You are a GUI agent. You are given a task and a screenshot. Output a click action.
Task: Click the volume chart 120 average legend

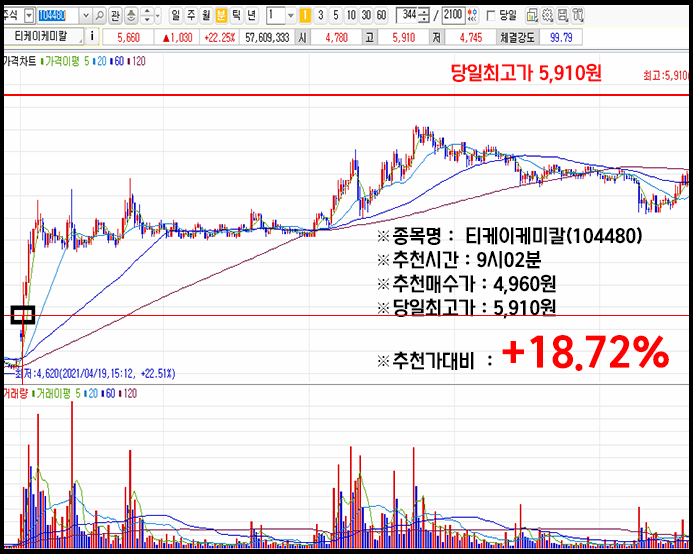128,393
